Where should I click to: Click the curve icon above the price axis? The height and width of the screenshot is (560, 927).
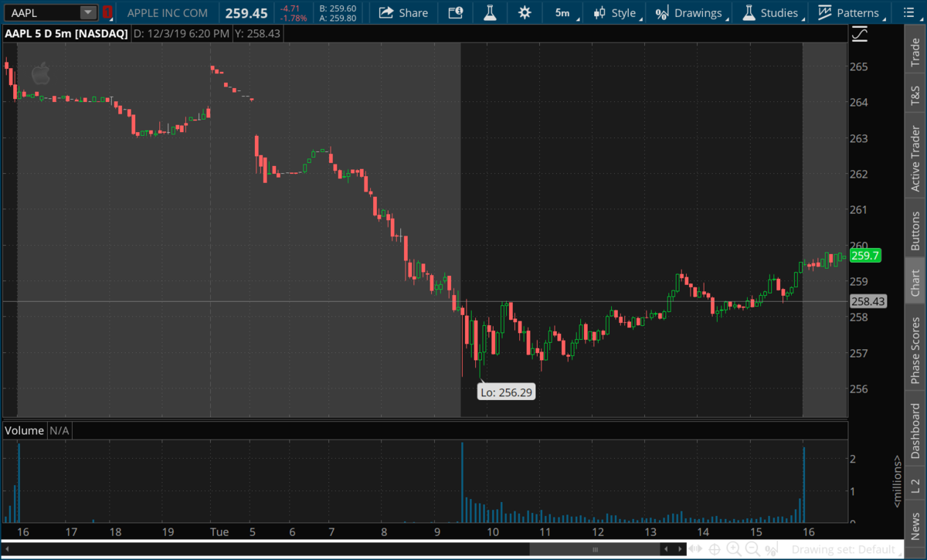pos(859,34)
